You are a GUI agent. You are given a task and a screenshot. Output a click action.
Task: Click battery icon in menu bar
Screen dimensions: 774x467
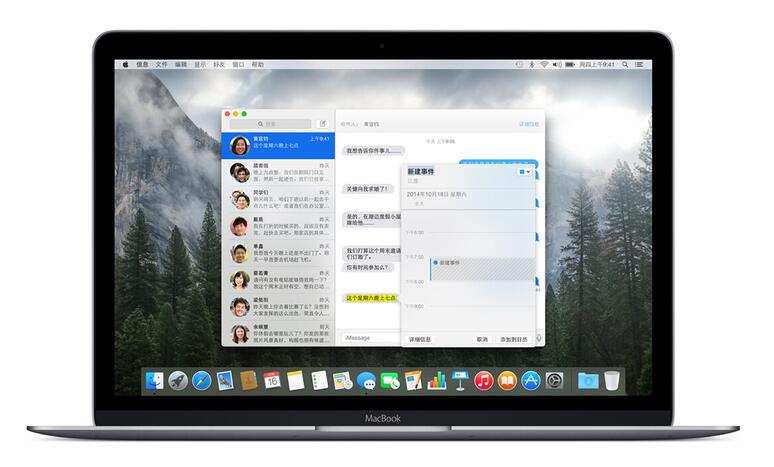click(570, 65)
